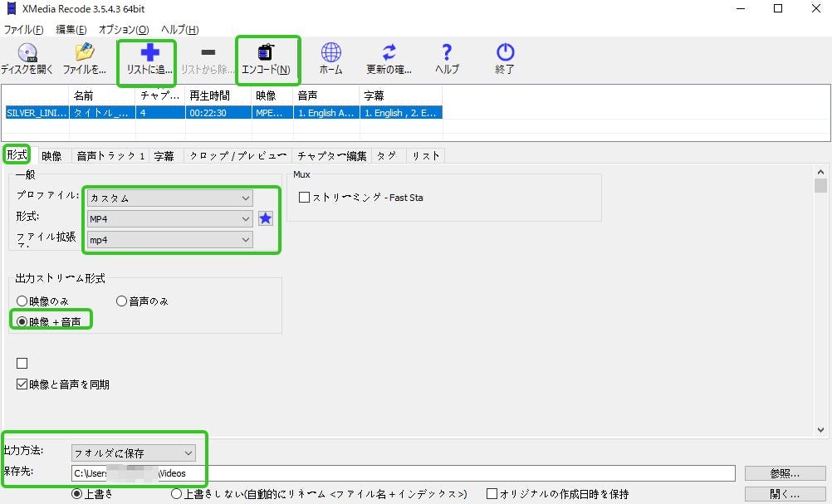
Task: Open disc with ディスクを開く icon
Action: pyautogui.click(x=27, y=59)
